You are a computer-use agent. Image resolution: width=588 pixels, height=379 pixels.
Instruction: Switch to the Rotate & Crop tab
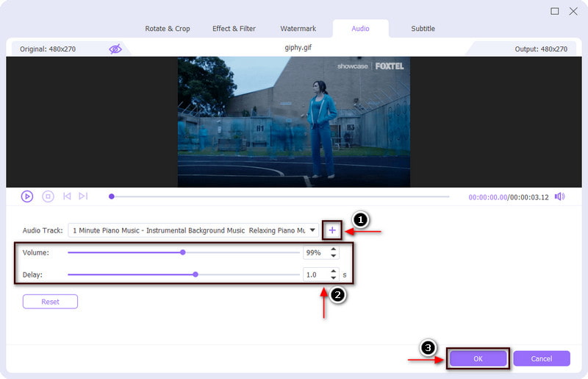tap(168, 29)
